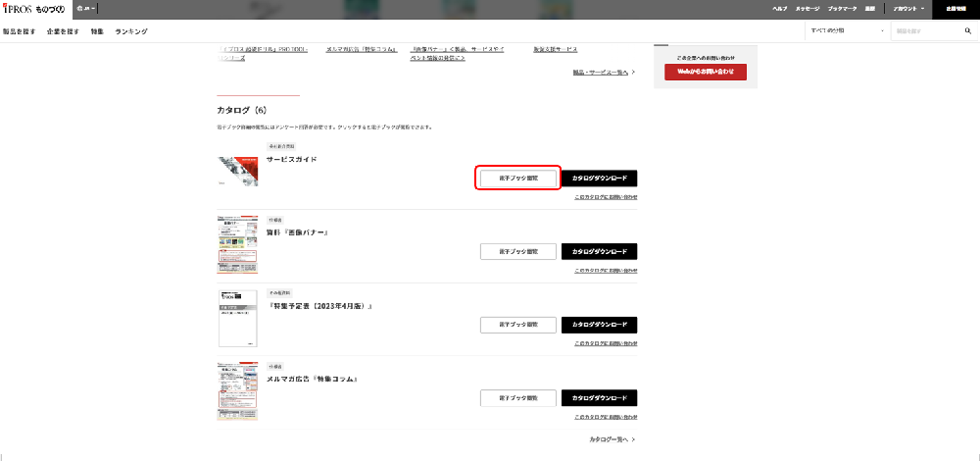This screenshot has height=461, width=980.
Task: Focus the product search input field
Action: [922, 31]
